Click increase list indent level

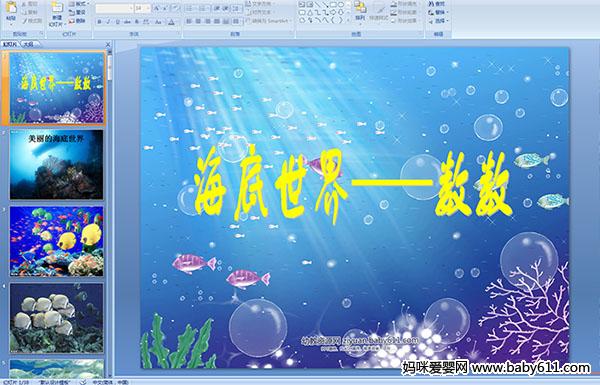click(x=225, y=8)
